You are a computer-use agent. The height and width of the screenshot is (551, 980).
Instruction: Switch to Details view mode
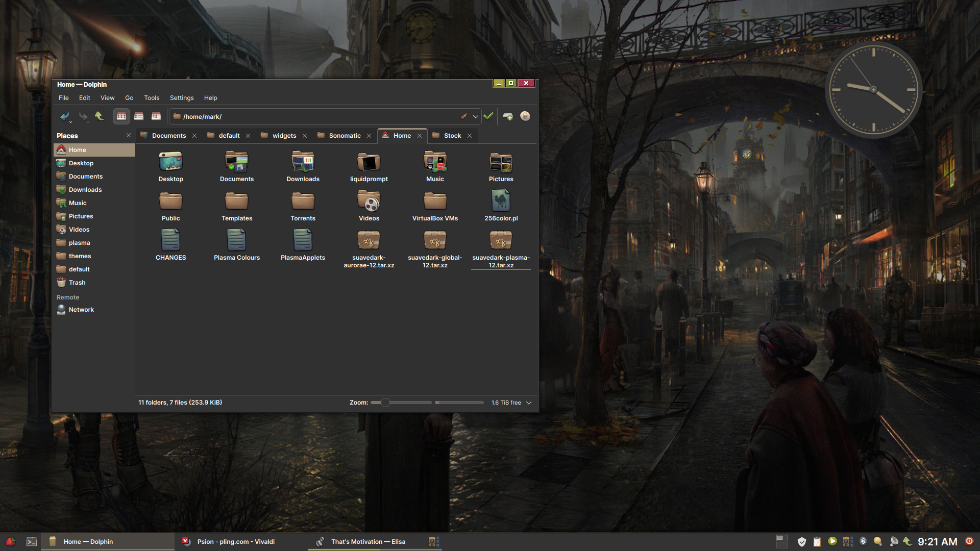pyautogui.click(x=156, y=116)
